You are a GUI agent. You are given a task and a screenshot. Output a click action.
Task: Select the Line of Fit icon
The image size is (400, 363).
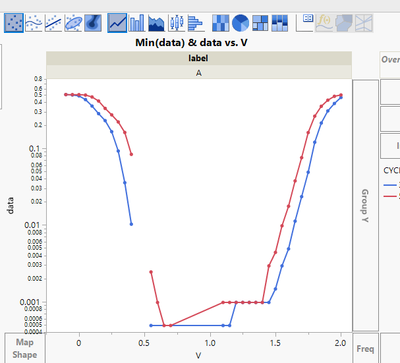point(53,23)
